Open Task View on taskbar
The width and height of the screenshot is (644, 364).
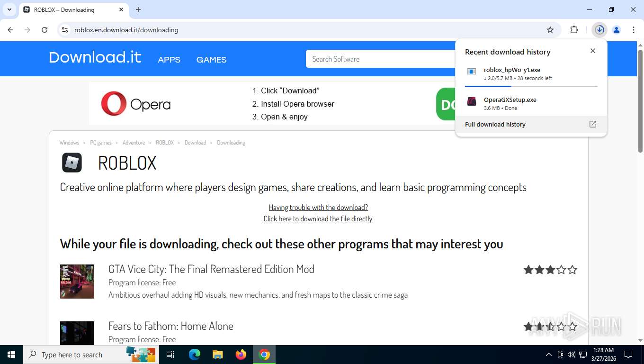click(x=170, y=355)
